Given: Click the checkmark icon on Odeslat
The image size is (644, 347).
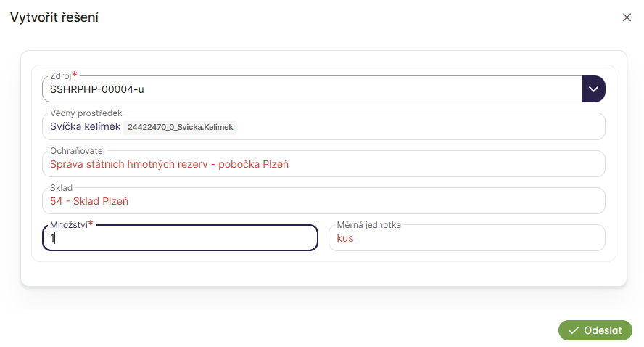Looking at the screenshot, I should pyautogui.click(x=574, y=330).
